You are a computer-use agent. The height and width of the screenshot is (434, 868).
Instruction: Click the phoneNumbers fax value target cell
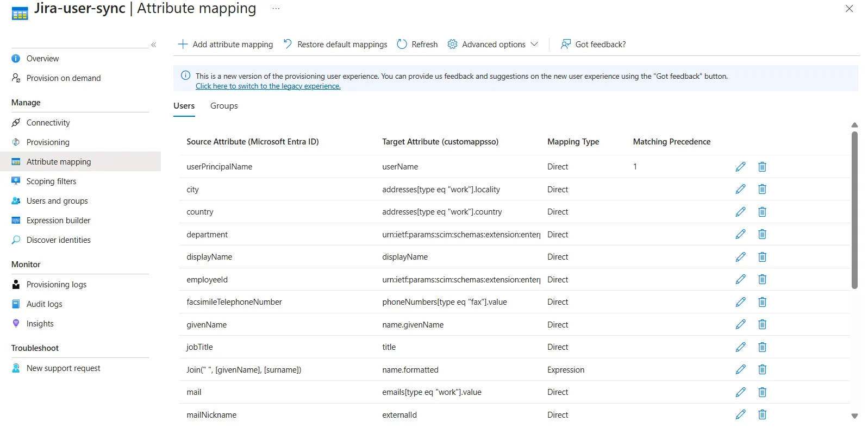click(x=445, y=302)
